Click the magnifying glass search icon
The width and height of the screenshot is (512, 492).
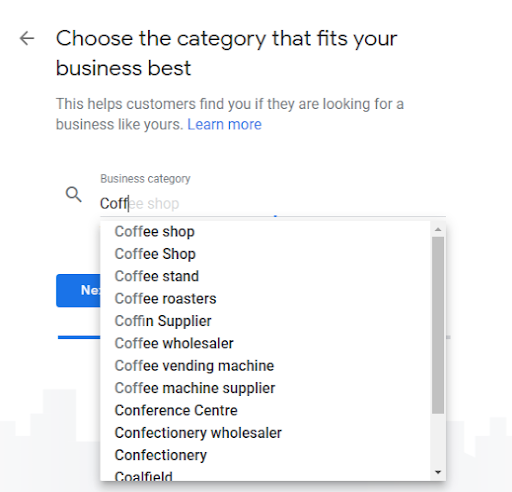coord(74,194)
